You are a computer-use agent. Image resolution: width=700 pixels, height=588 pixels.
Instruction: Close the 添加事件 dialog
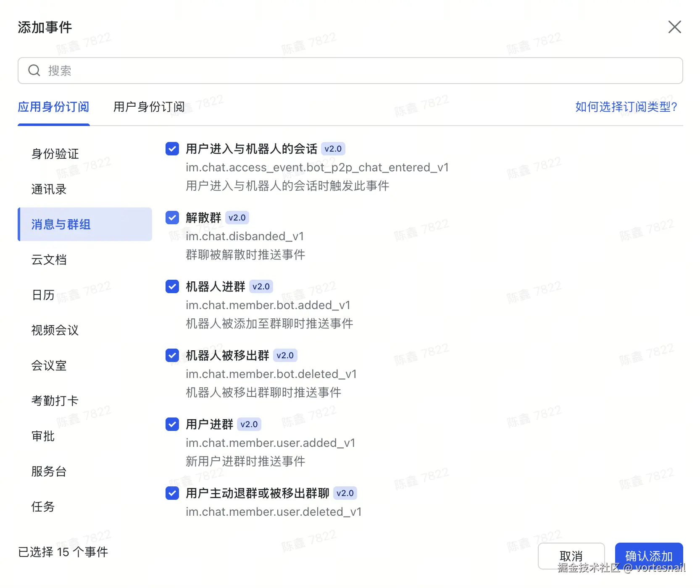(674, 26)
